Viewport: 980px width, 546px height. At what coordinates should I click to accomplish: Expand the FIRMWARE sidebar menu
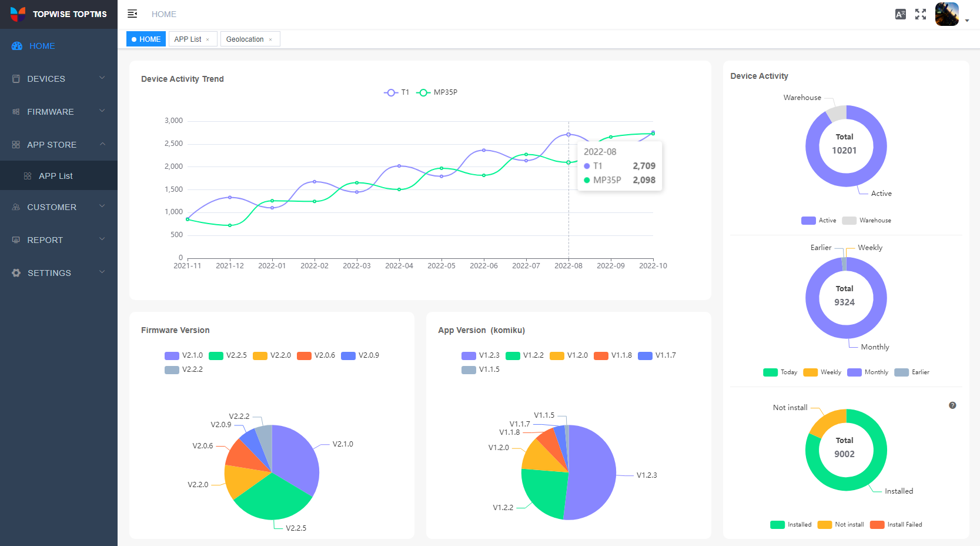point(59,112)
